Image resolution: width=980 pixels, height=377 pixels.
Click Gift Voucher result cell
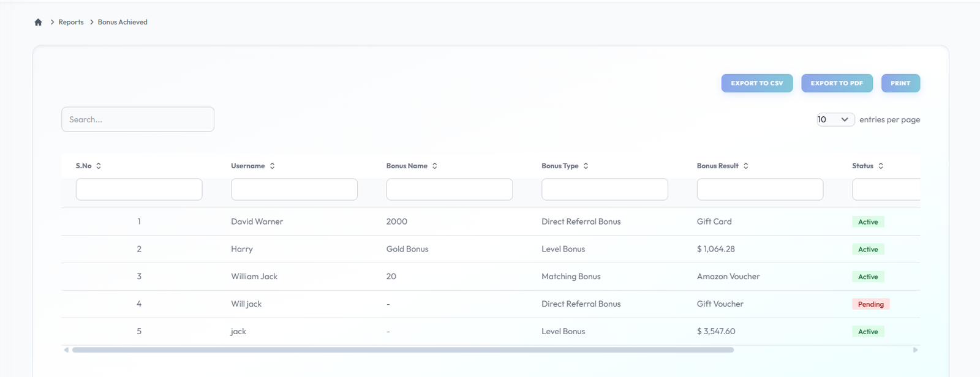pyautogui.click(x=720, y=304)
